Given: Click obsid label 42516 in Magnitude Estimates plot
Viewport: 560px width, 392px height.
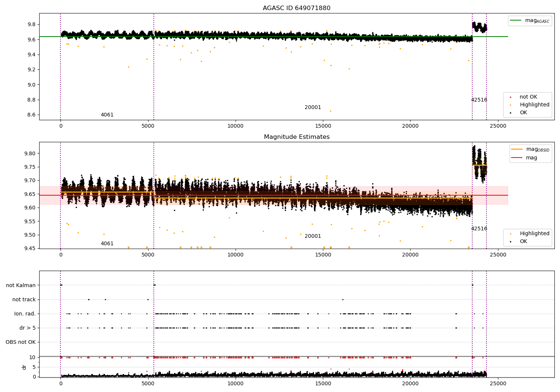Looking at the screenshot, I should [479, 229].
